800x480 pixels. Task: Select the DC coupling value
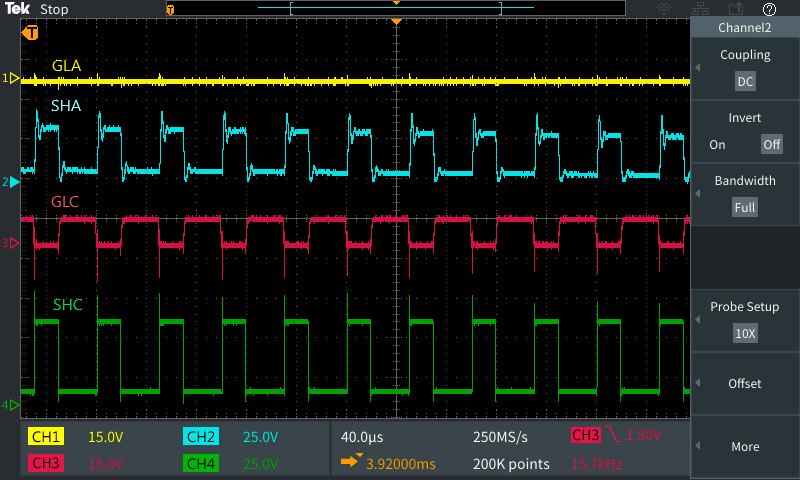[x=745, y=82]
